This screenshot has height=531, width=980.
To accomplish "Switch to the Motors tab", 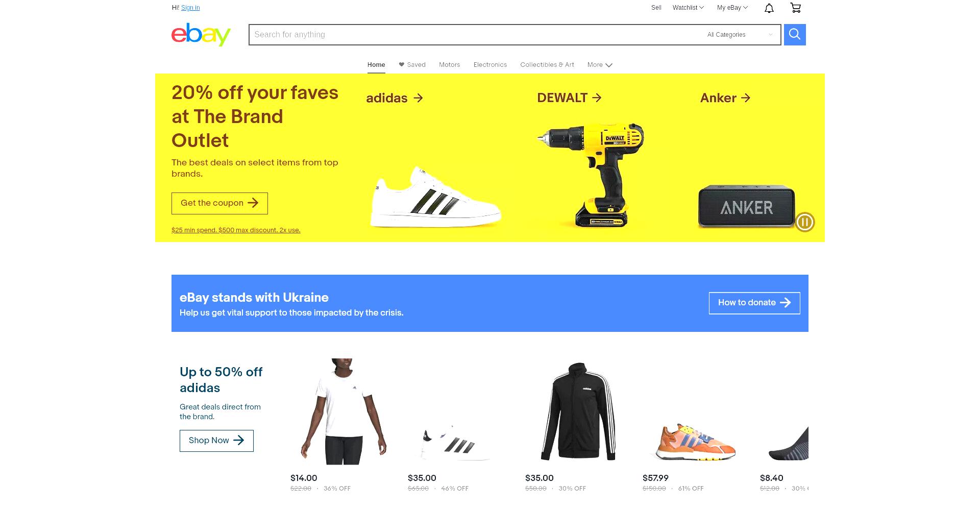I will click(450, 65).
